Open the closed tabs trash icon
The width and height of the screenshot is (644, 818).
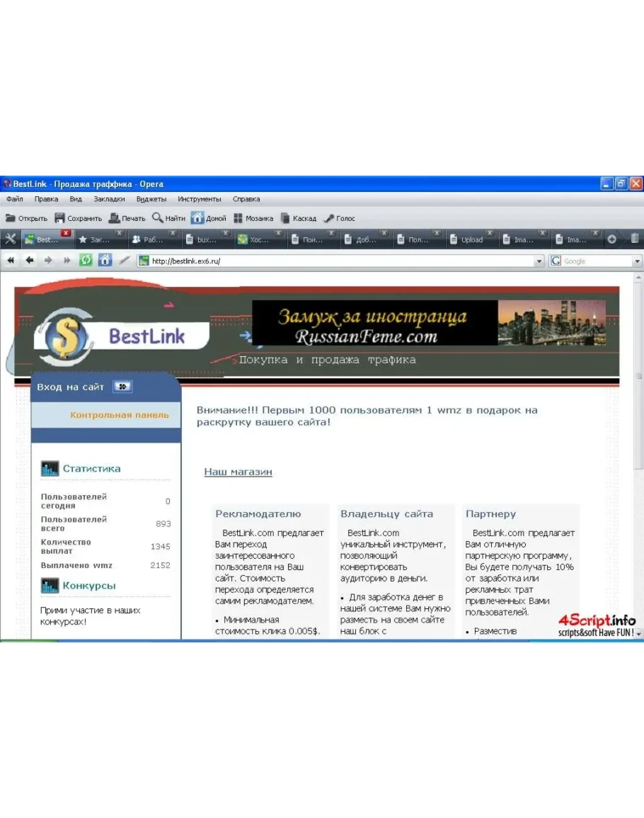[x=635, y=239]
